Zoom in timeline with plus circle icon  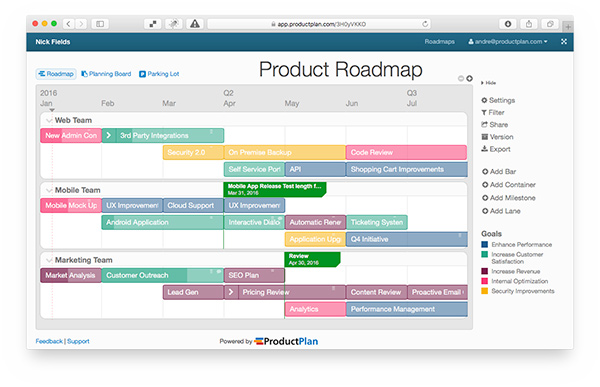470,78
